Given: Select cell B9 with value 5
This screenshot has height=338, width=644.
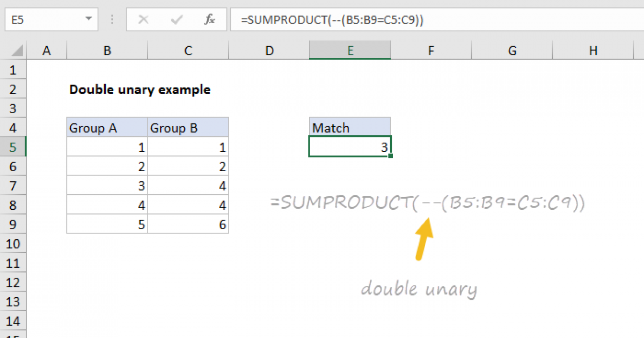Looking at the screenshot, I should (107, 224).
